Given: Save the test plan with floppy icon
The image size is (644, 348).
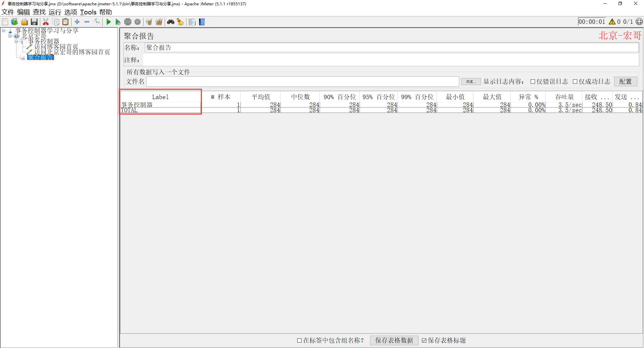Looking at the screenshot, I should tap(34, 22).
